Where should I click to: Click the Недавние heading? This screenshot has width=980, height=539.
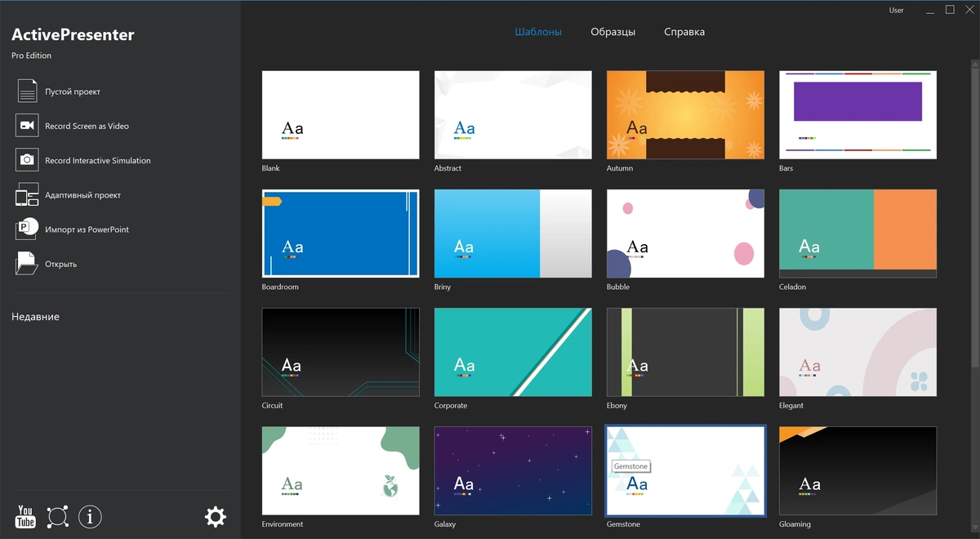point(35,316)
